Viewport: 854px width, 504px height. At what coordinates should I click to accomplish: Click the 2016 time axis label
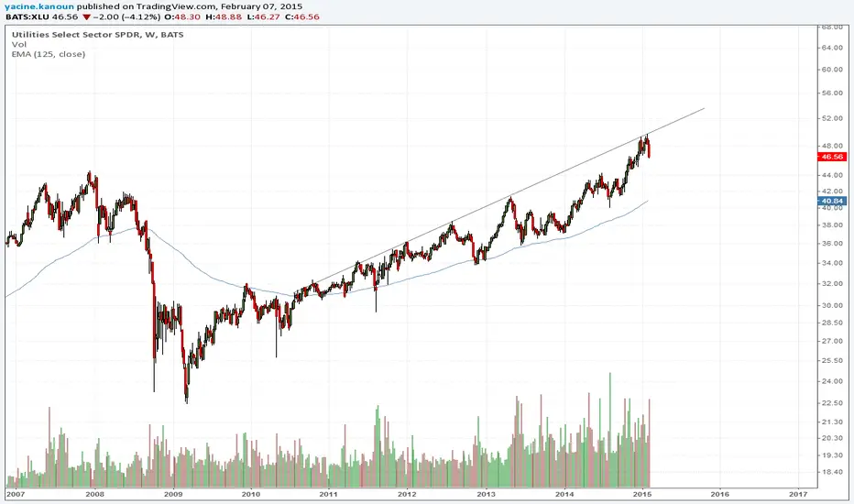720,494
